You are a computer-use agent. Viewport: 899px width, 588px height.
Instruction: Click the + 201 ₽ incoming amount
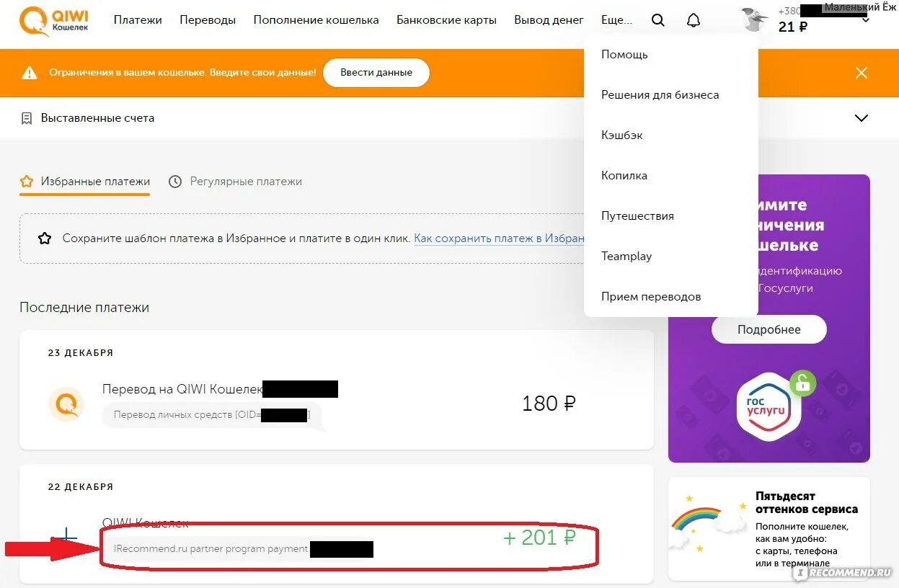click(539, 538)
